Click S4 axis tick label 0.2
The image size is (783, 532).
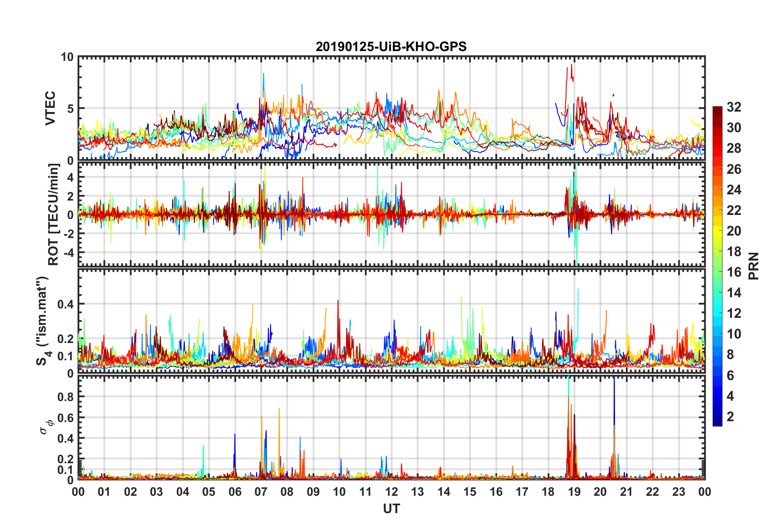[x=65, y=339]
